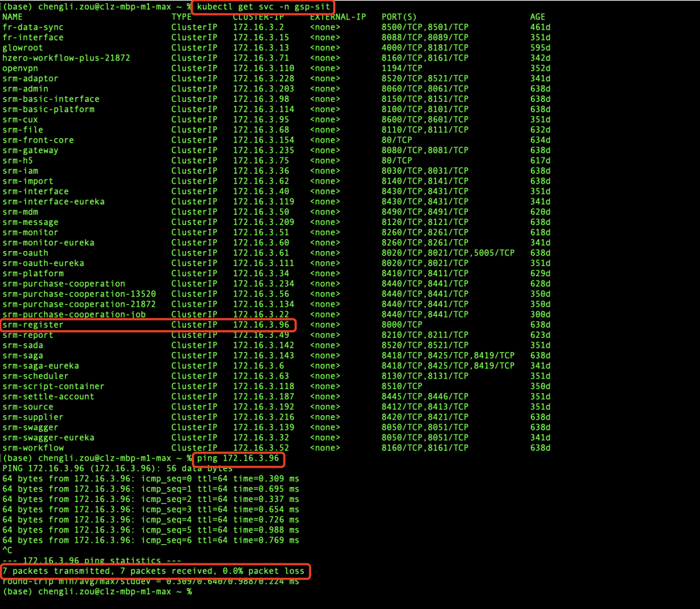The image size is (700, 609).
Task: Select srm-monitor-eureka service name
Action: point(48,243)
